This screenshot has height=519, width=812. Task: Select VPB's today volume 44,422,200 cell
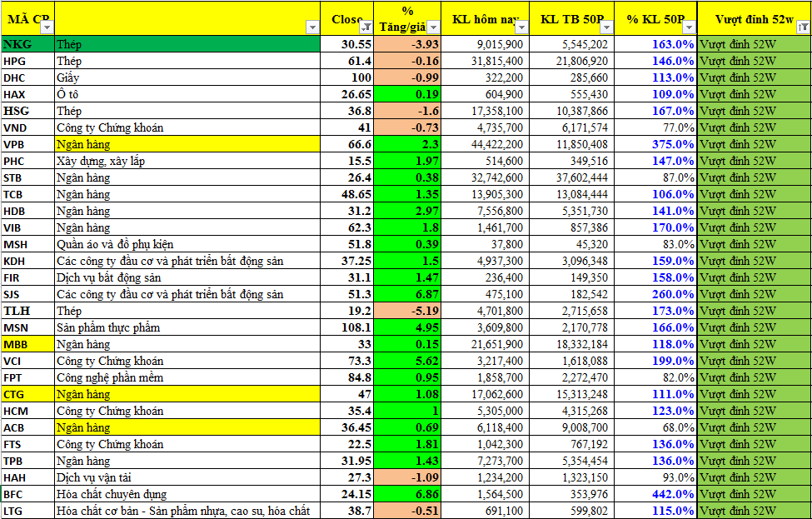point(485,144)
